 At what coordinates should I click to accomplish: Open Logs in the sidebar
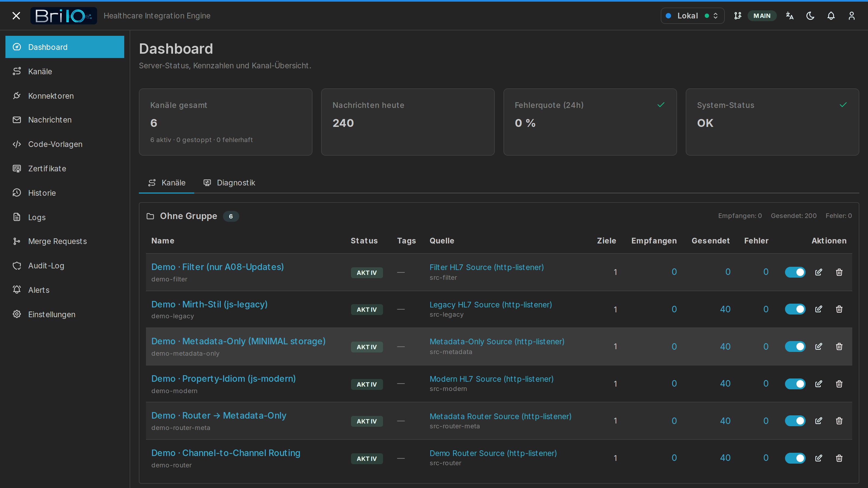pyautogui.click(x=65, y=217)
